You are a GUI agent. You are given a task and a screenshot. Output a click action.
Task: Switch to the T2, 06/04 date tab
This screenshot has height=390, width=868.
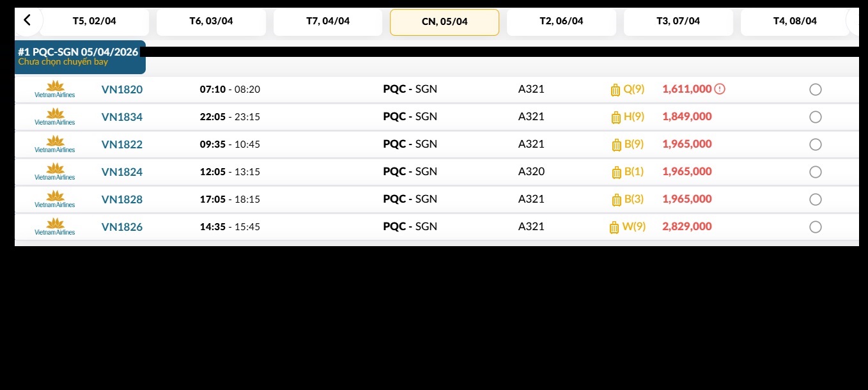[561, 21]
